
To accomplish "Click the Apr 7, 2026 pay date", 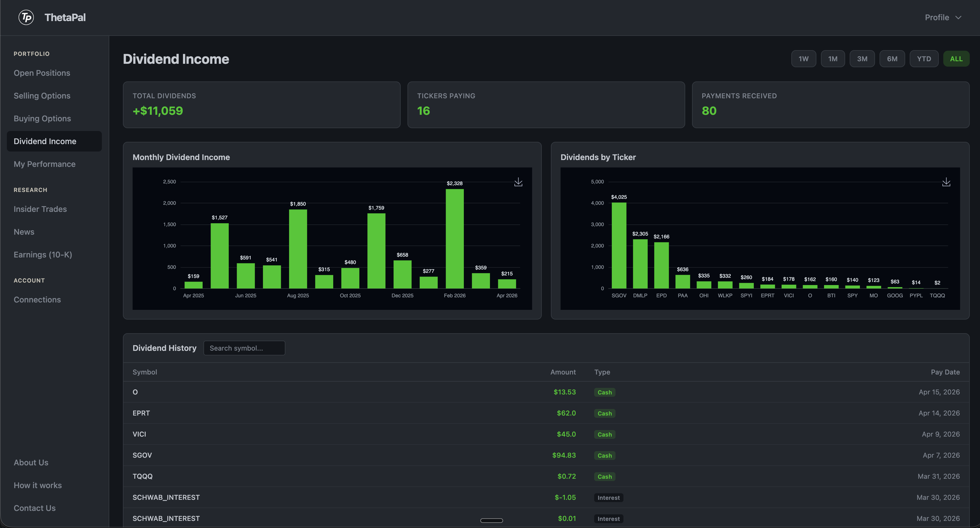I will (941, 455).
